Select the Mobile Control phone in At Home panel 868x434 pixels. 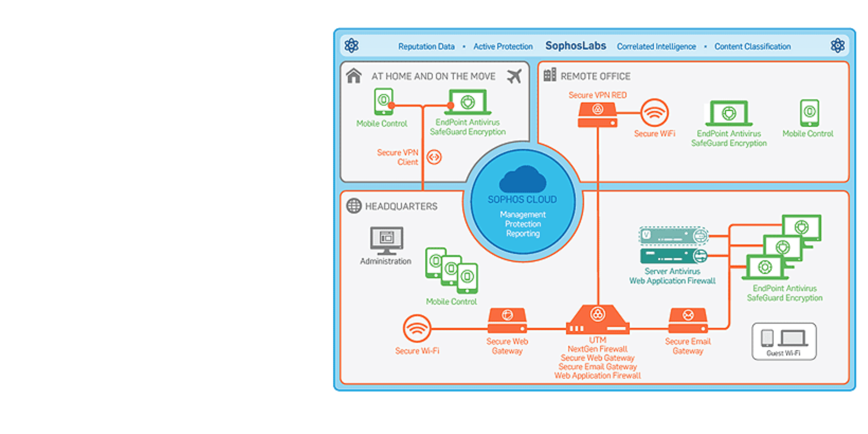click(x=384, y=101)
